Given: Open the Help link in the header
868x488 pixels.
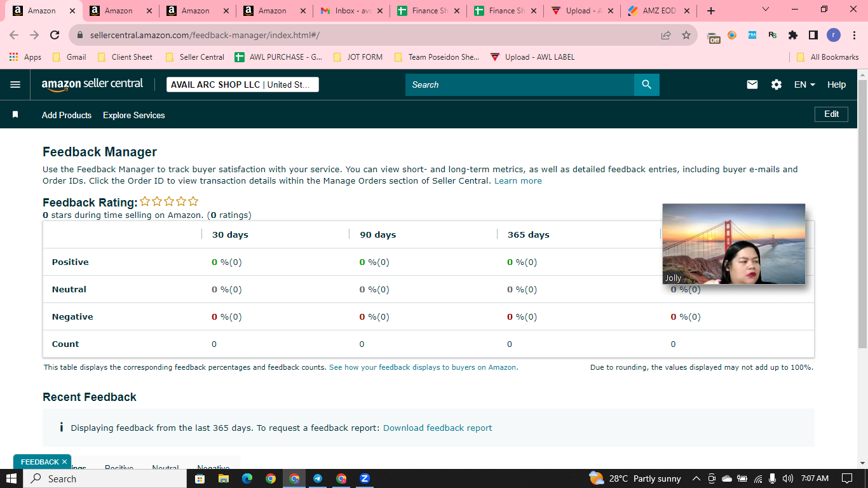Looking at the screenshot, I should (836, 85).
